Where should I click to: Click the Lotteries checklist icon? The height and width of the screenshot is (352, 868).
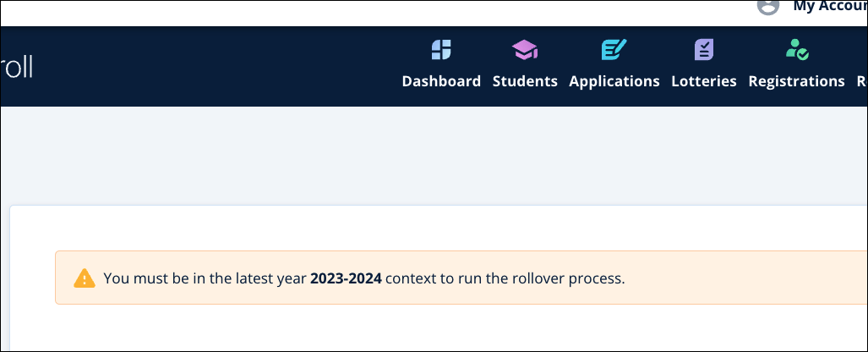pyautogui.click(x=703, y=50)
